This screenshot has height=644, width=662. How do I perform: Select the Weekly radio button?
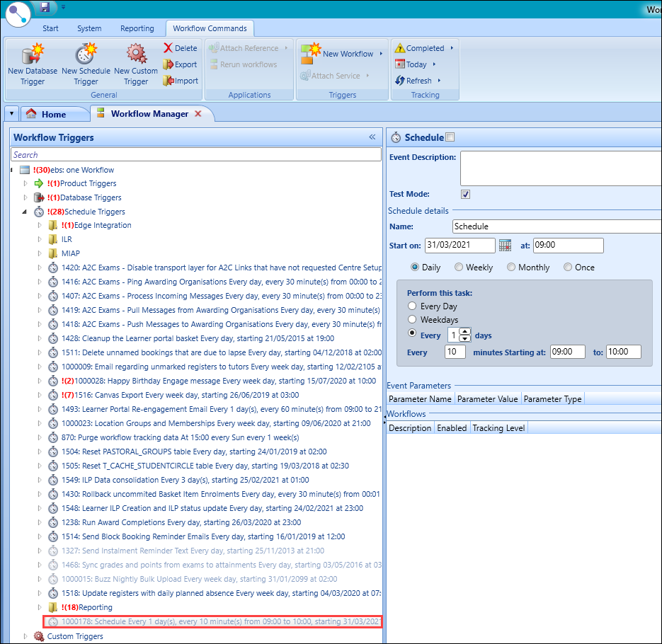[x=460, y=268]
